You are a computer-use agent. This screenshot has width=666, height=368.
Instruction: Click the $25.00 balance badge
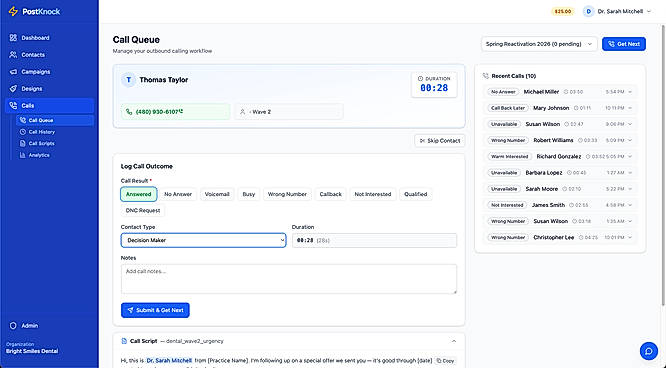[563, 11]
